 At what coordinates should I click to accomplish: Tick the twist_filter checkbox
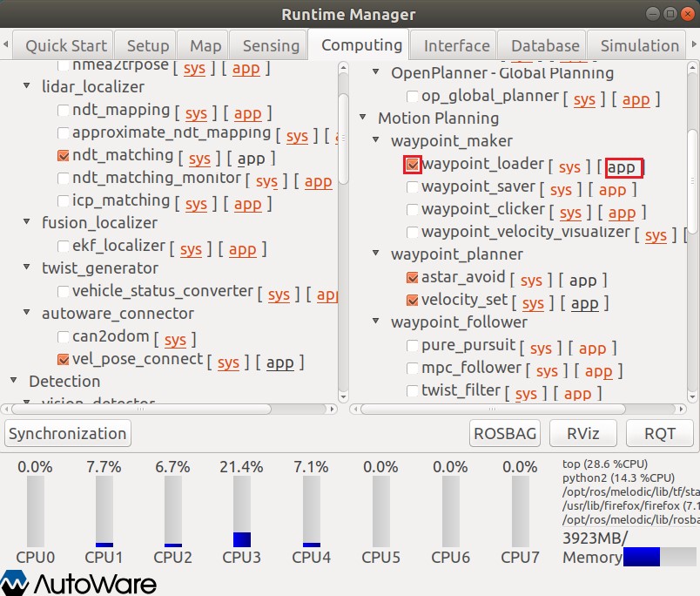point(413,391)
